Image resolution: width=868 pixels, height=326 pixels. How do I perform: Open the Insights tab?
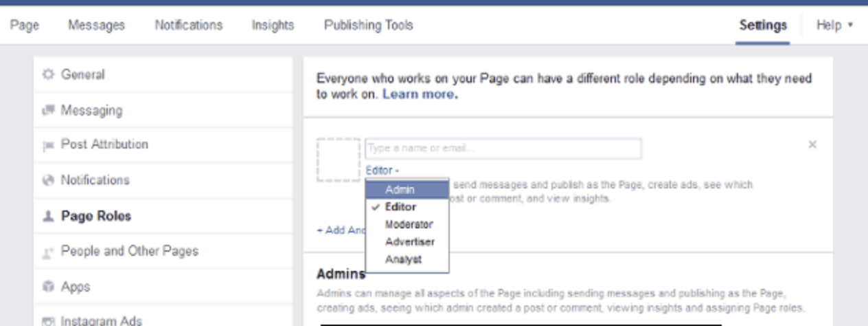coord(273,25)
